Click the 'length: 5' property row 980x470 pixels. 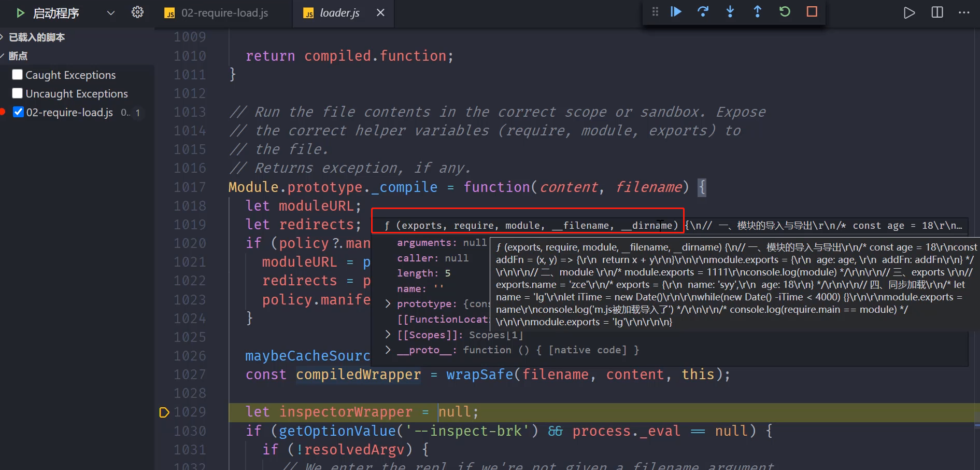(x=423, y=273)
